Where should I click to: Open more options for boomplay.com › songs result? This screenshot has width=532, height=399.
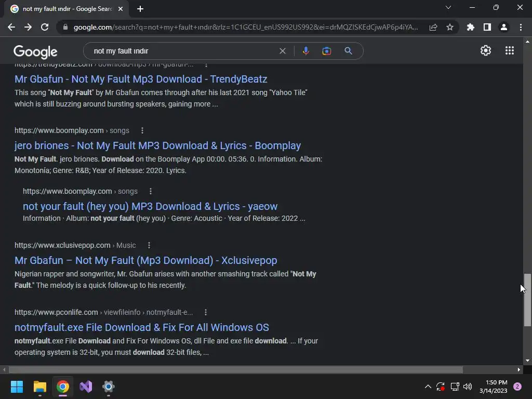[142, 130]
